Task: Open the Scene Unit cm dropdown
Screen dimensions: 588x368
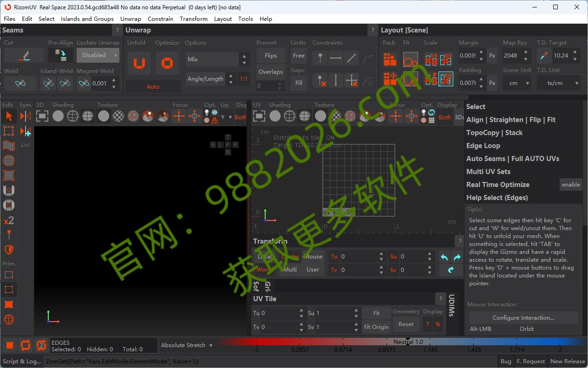Action: pos(517,83)
